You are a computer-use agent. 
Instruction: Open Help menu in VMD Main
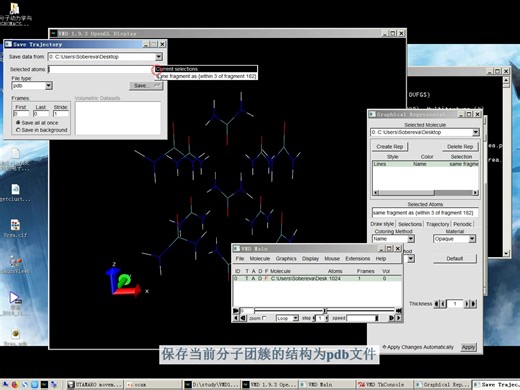tap(381, 258)
